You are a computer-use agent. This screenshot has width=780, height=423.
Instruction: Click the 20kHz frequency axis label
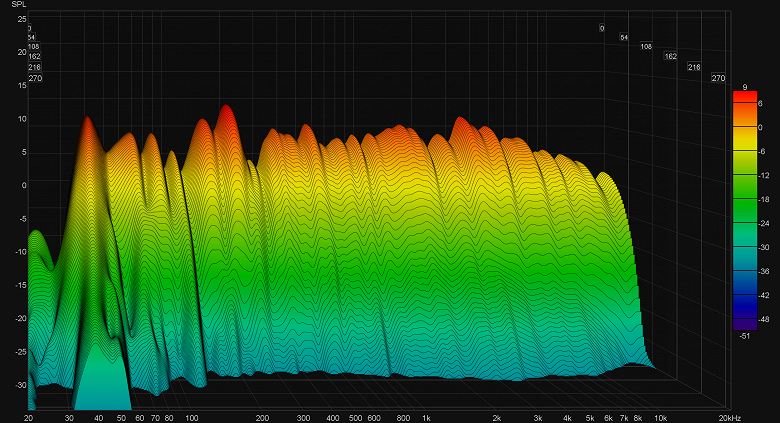pos(729,418)
